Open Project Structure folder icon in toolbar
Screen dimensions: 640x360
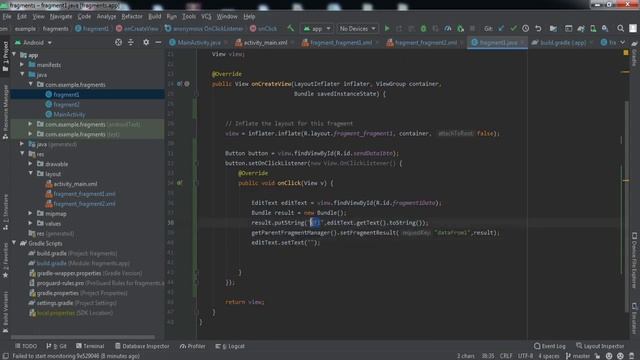pyautogui.click(x=553, y=29)
